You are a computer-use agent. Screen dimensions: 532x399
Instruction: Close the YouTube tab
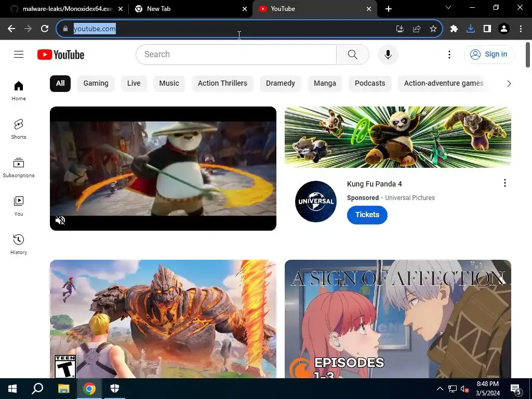[x=369, y=9]
